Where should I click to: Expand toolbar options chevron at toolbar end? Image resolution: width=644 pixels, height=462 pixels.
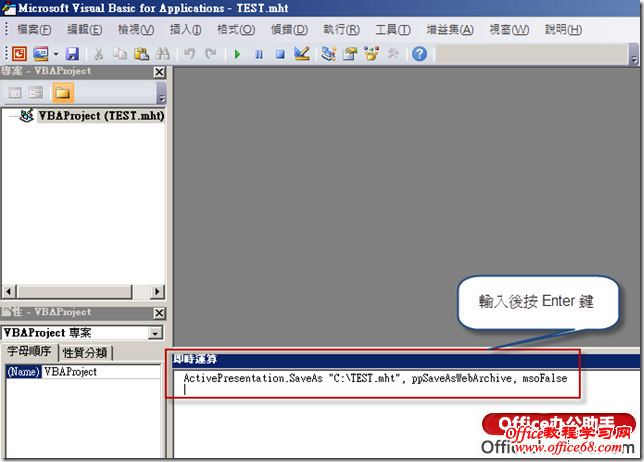click(x=634, y=55)
